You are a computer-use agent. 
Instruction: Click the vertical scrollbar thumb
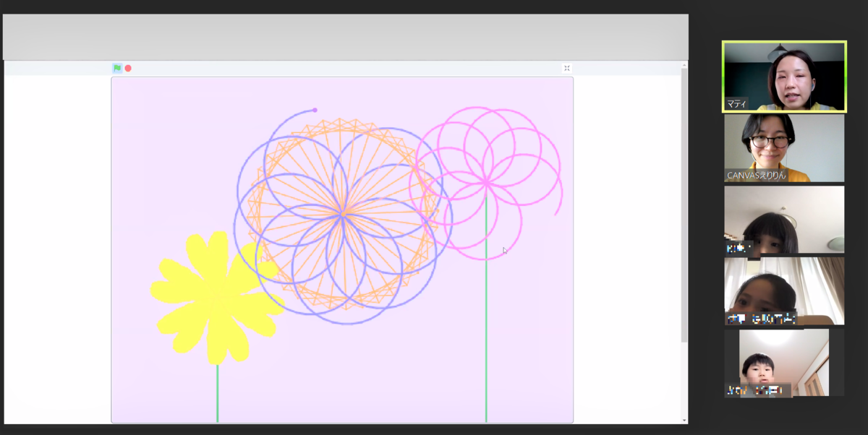[x=684, y=206]
